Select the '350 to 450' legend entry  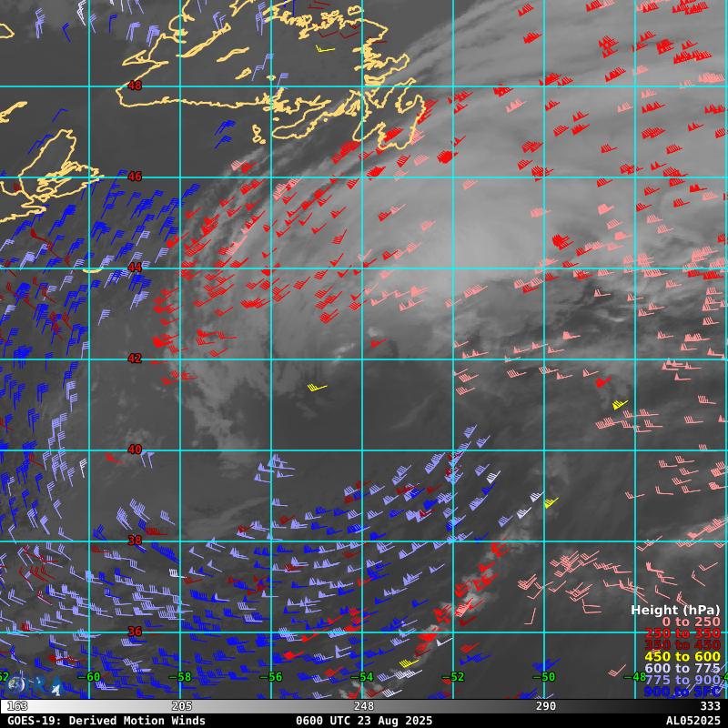(682, 645)
